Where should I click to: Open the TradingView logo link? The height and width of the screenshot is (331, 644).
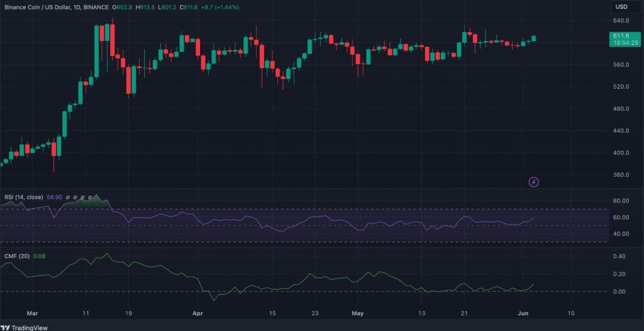(x=24, y=328)
